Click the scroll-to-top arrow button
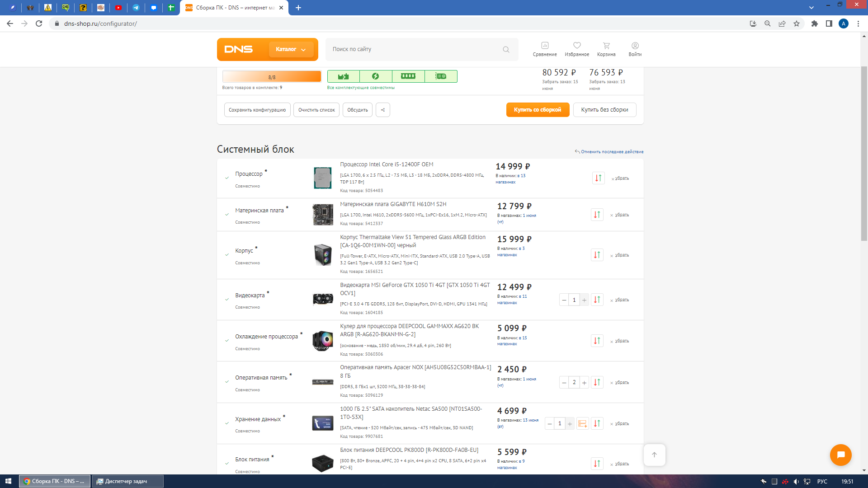868x488 pixels. coord(654,455)
